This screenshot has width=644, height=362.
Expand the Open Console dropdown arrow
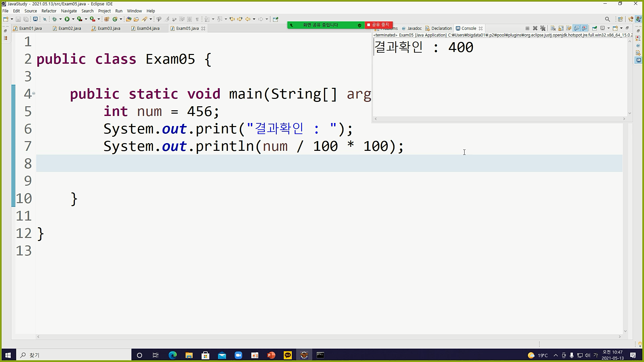622,28
